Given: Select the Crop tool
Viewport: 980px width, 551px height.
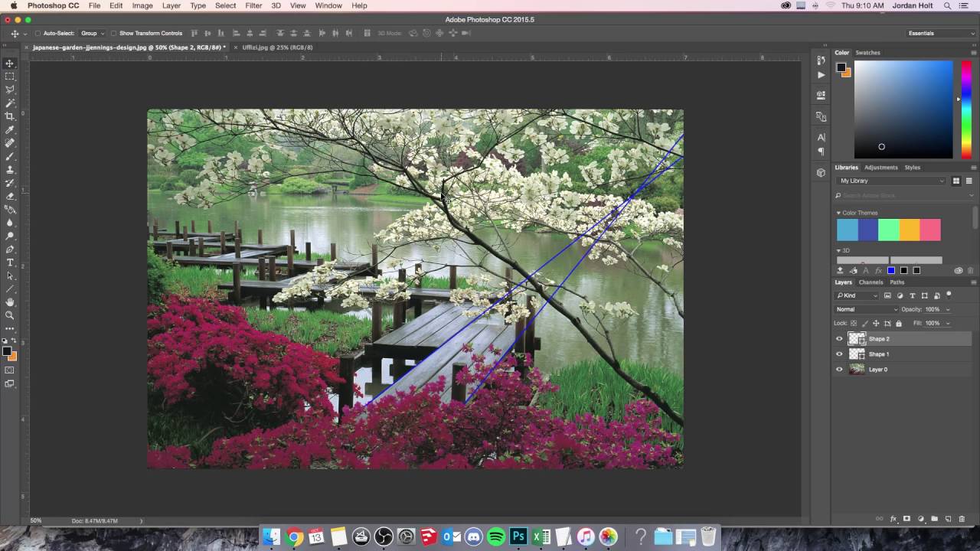Looking at the screenshot, I should click(x=10, y=116).
